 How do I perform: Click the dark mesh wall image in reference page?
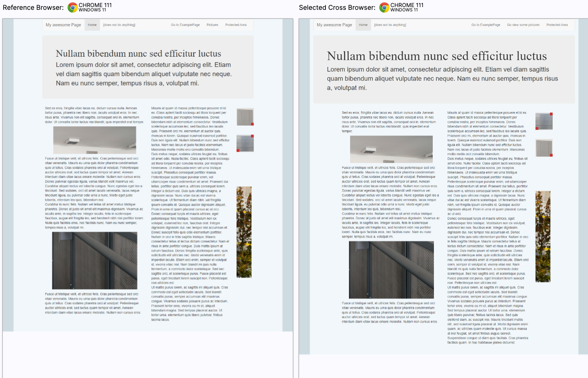pyautogui.click(x=95, y=260)
